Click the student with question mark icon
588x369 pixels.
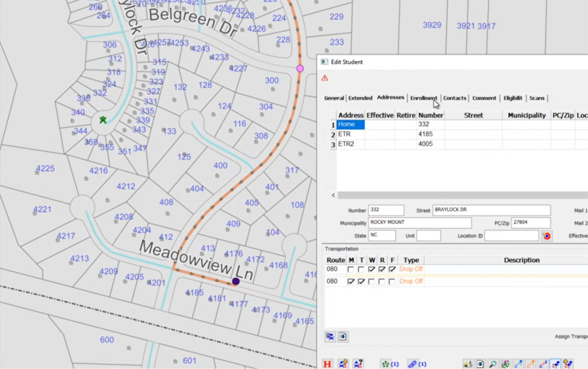[358, 364]
